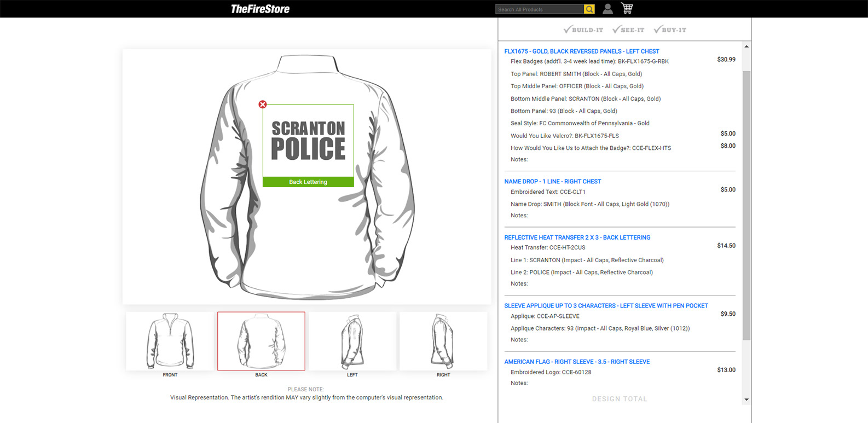Click scrollbar down arrow in design list
868x423 pixels.
coord(747,400)
